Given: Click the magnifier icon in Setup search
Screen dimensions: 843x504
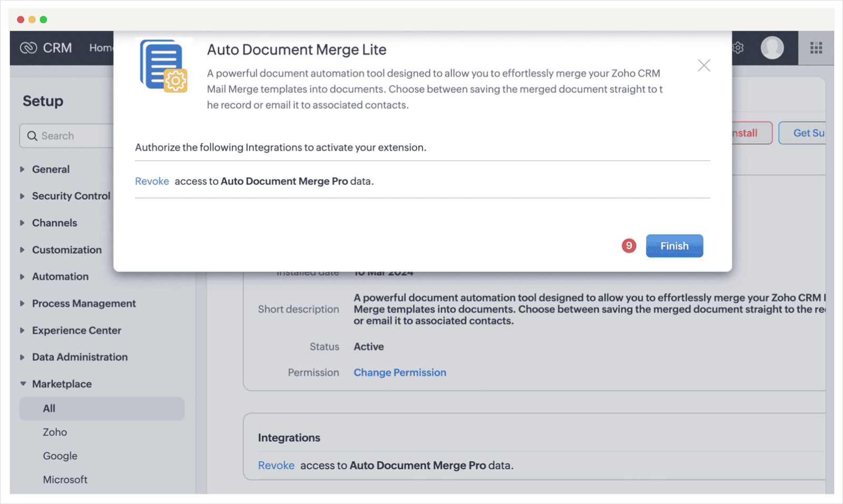Looking at the screenshot, I should click(32, 136).
